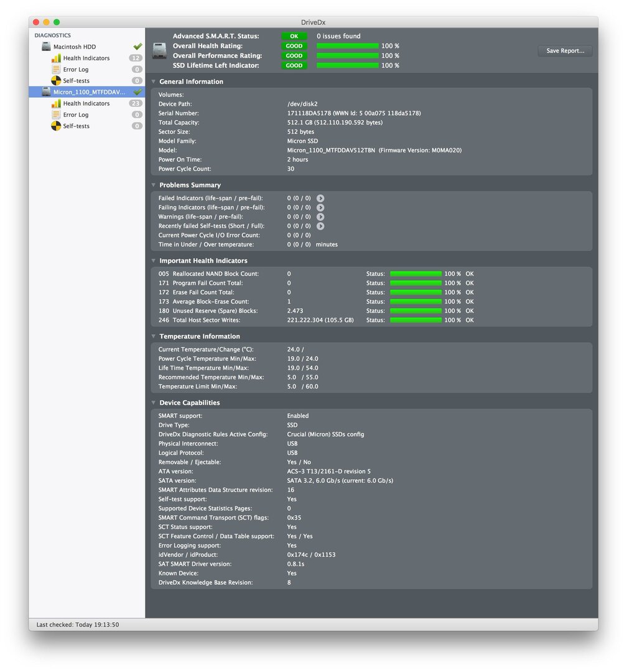Click the Overall Health Rating progress bar
This screenshot has height=672, width=627.
click(348, 46)
